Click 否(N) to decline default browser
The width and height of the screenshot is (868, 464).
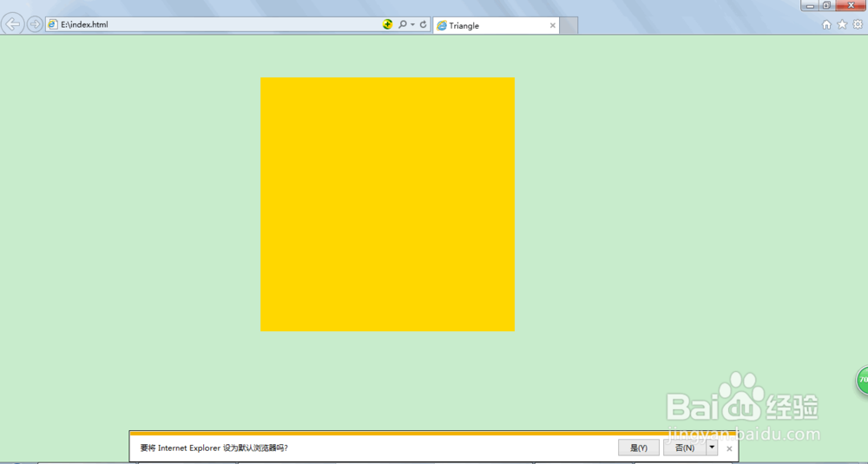click(685, 448)
